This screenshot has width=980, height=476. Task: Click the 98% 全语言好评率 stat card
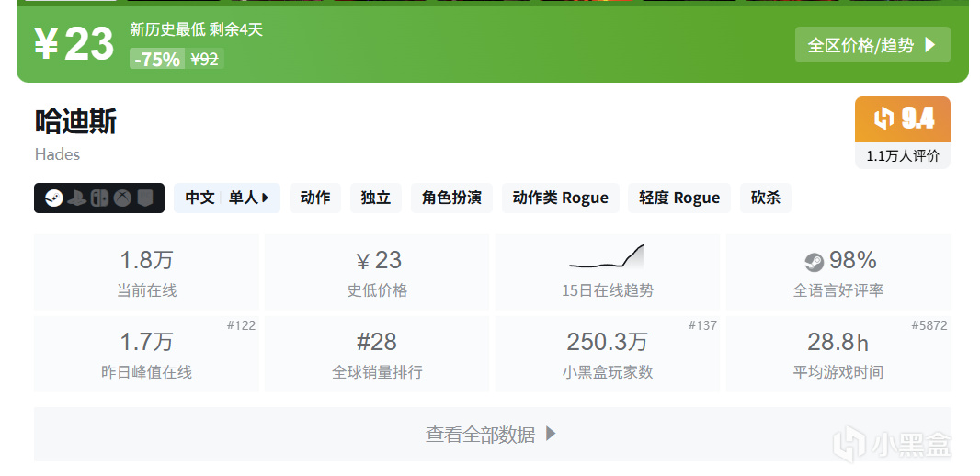click(838, 272)
